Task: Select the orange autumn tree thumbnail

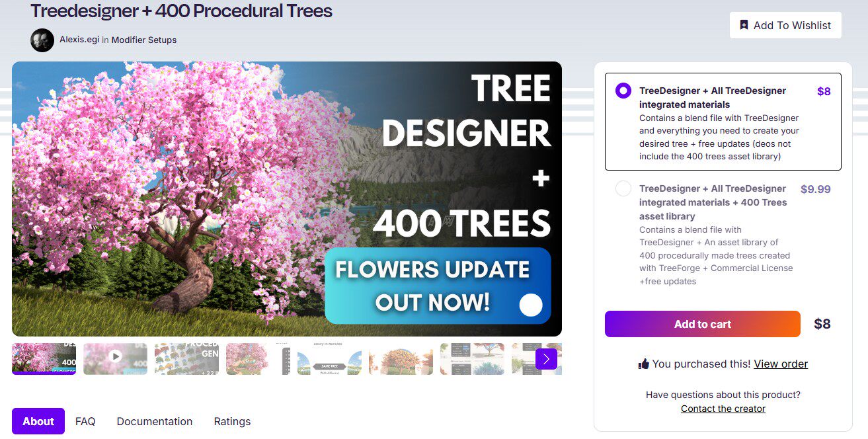Action: point(401,359)
